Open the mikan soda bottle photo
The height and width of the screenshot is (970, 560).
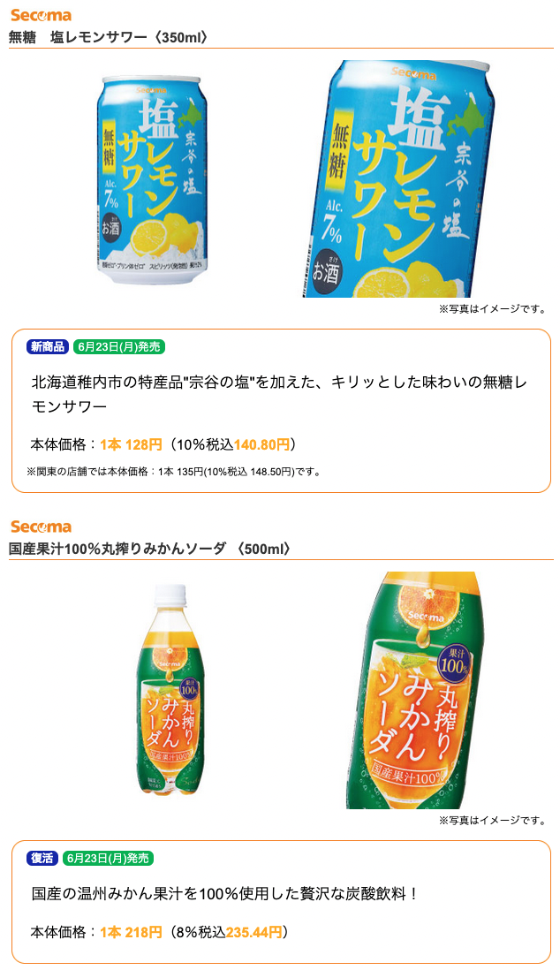click(x=170, y=690)
